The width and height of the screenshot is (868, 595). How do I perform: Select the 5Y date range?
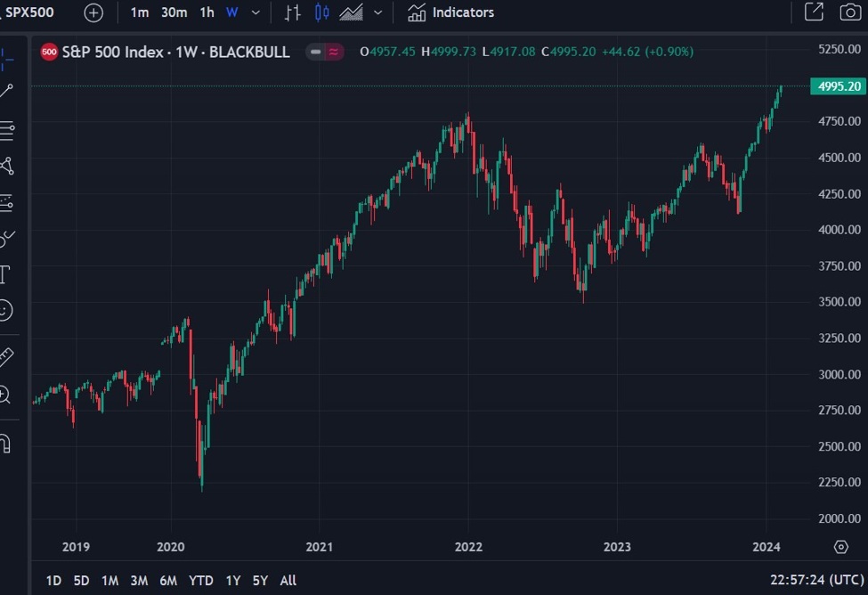tap(260, 581)
